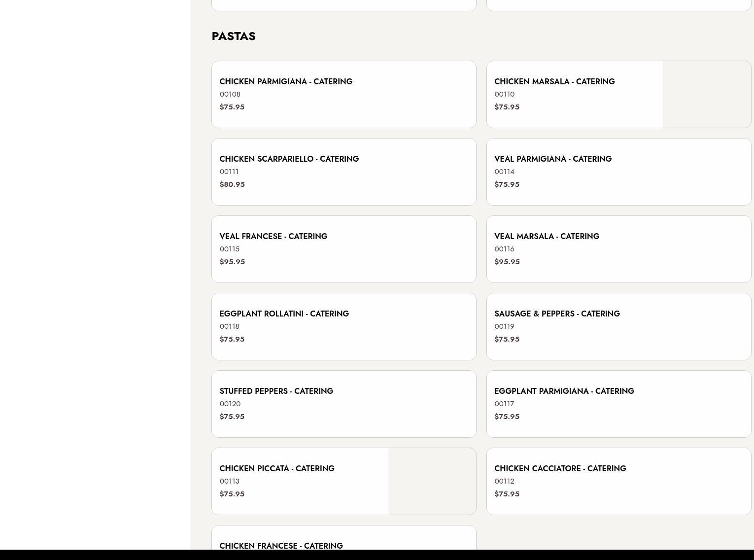The image size is (754, 560).
Task: Click the $95.95 price of Veal Francese
Action: click(x=232, y=262)
